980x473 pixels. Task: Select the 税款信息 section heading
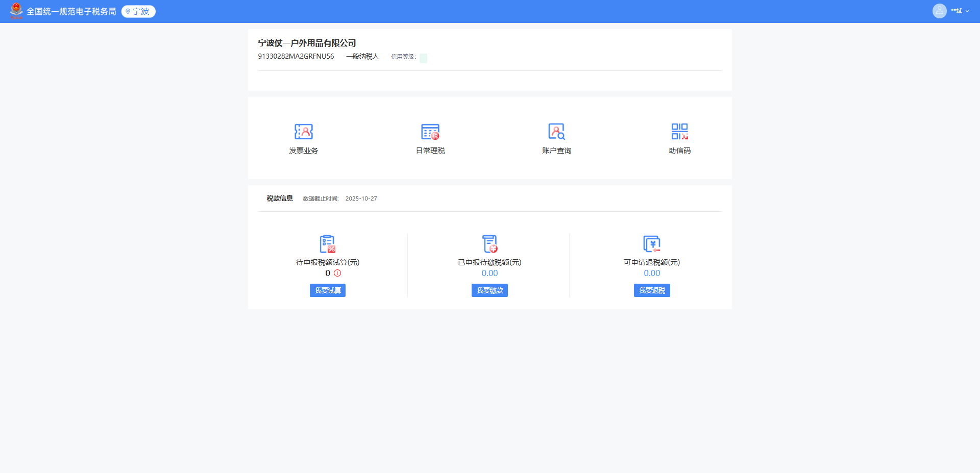click(x=280, y=198)
